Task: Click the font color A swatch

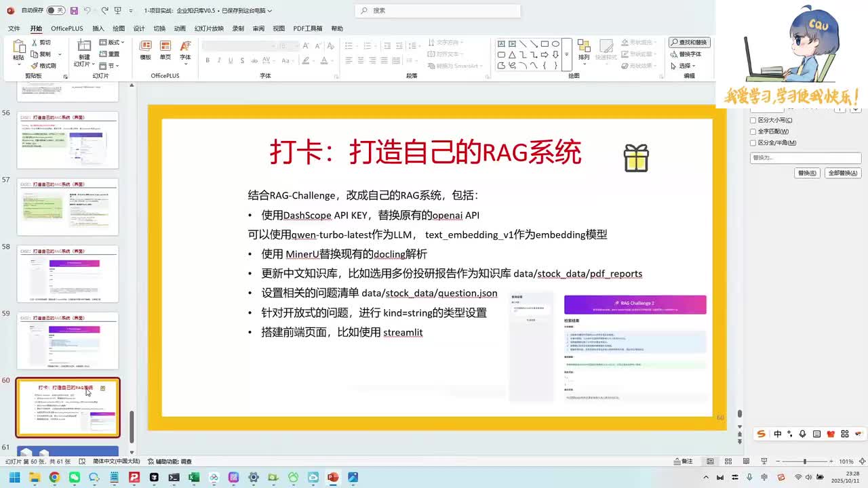Action: 324,60
